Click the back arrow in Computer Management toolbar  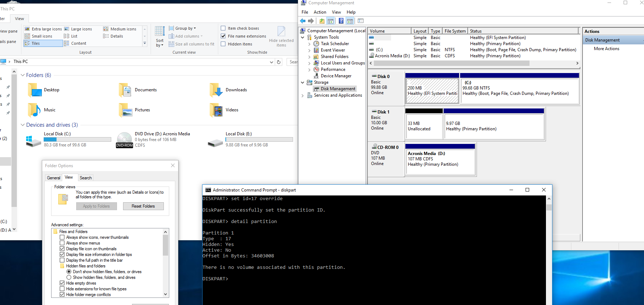click(x=303, y=21)
